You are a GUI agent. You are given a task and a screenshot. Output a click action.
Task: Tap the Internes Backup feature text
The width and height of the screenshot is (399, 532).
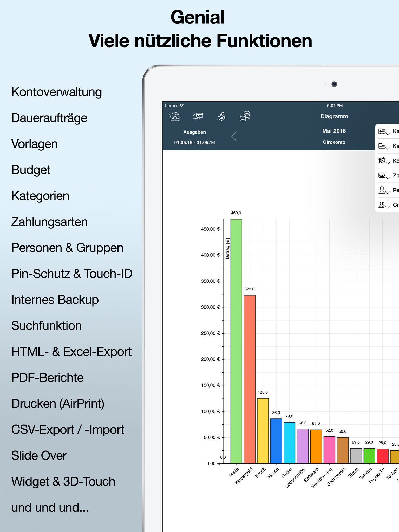(55, 300)
